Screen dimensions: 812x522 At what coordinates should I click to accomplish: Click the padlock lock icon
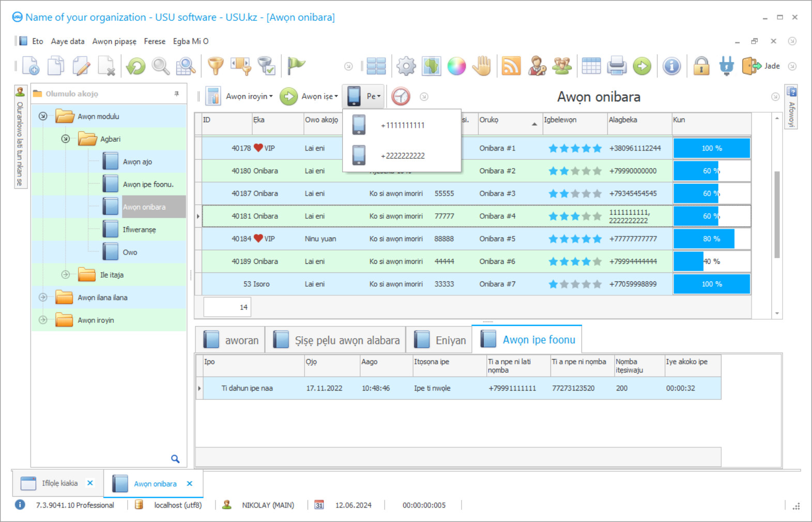pyautogui.click(x=701, y=66)
